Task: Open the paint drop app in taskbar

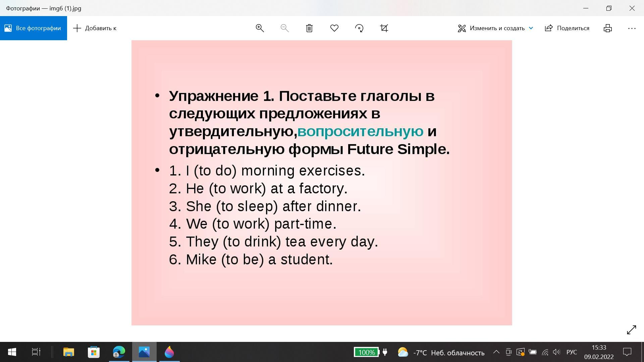Action: [169, 352]
